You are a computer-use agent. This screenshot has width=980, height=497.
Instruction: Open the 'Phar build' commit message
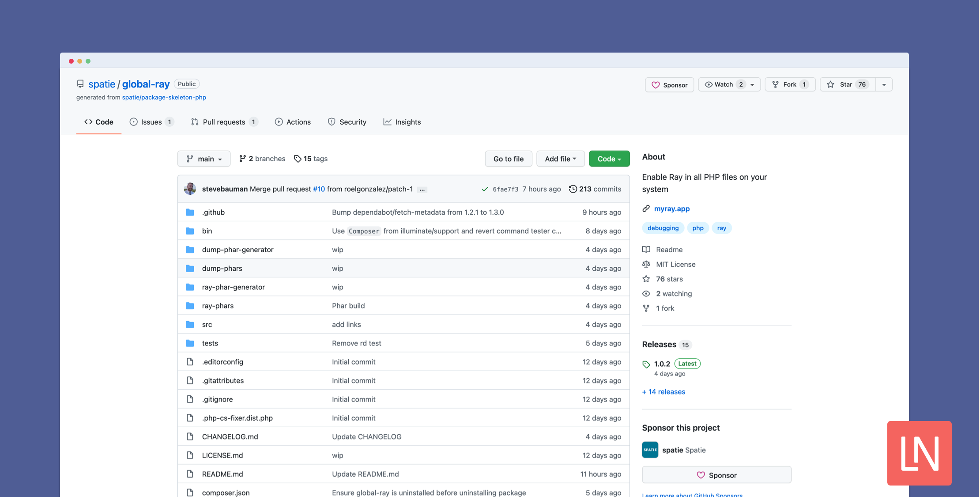(348, 306)
